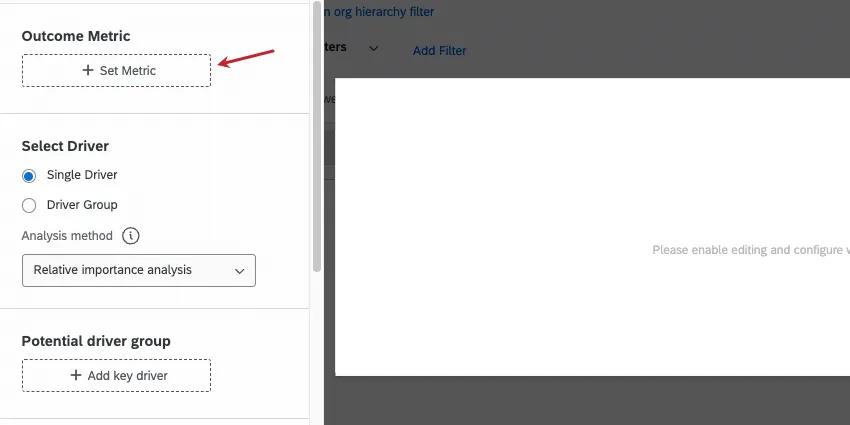Select the Driver Group radio button
The image size is (850, 425).
[x=29, y=205]
